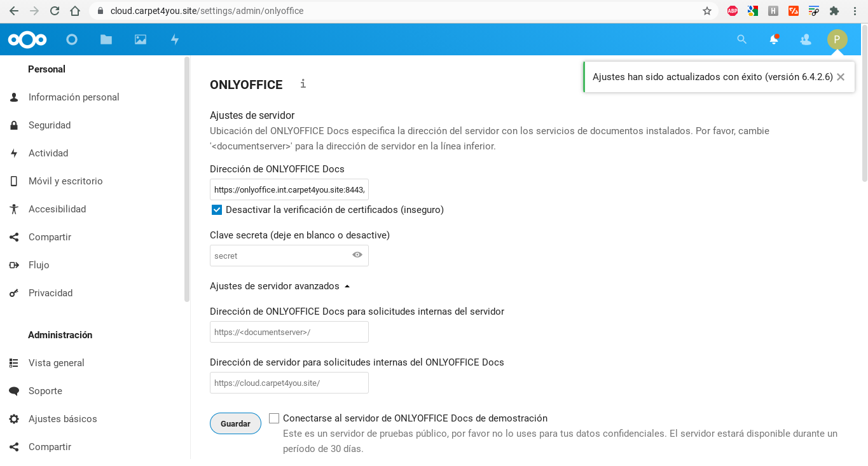Open Ajustes básicos administration page
The image size is (868, 466).
point(63,419)
